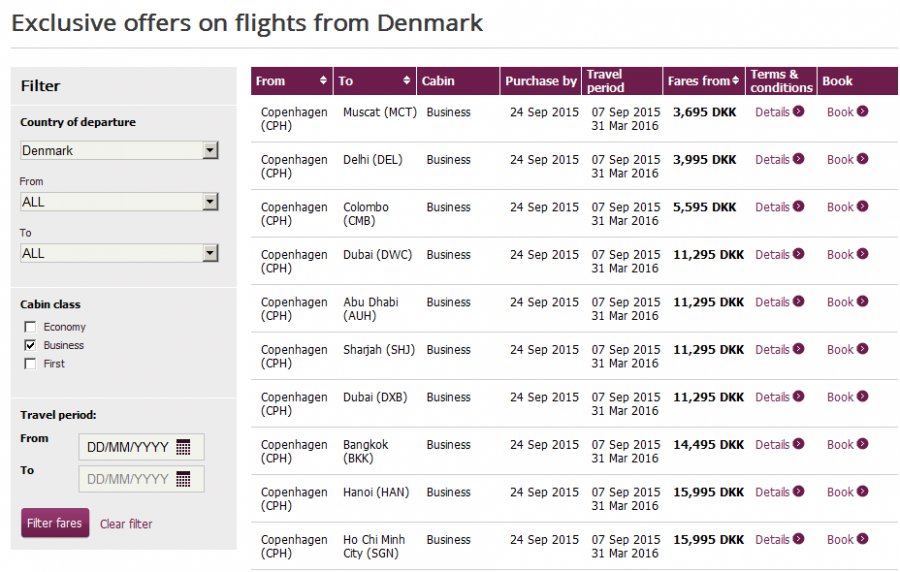Sort table by Fares from arrows

pos(735,80)
